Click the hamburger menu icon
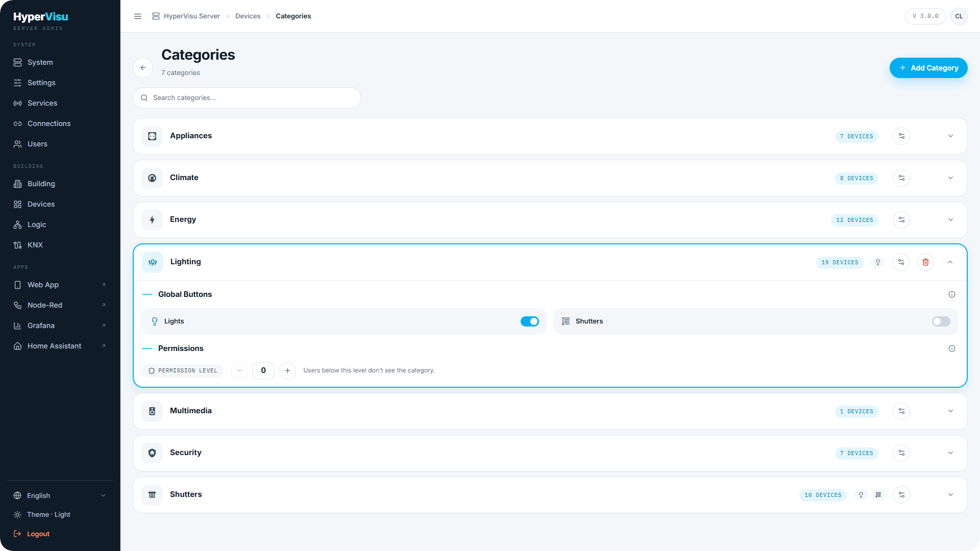Screen dimensions: 980x551 138,16
